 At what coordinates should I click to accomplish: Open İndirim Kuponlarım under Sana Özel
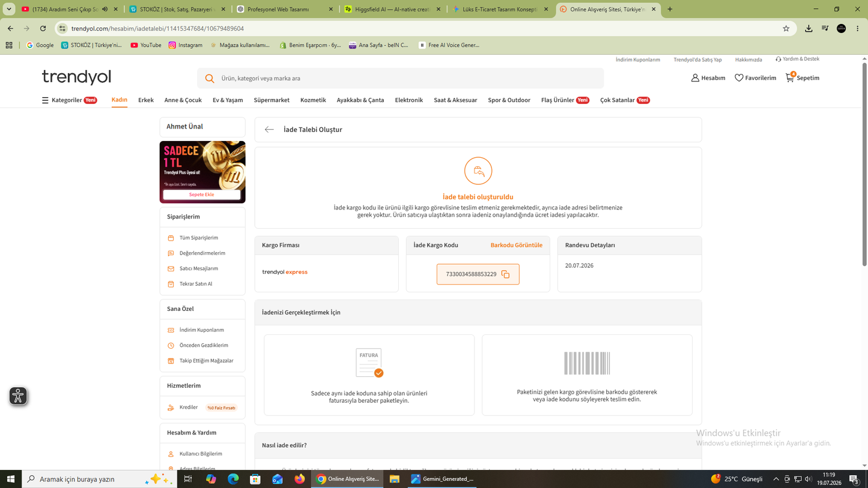[x=201, y=330]
